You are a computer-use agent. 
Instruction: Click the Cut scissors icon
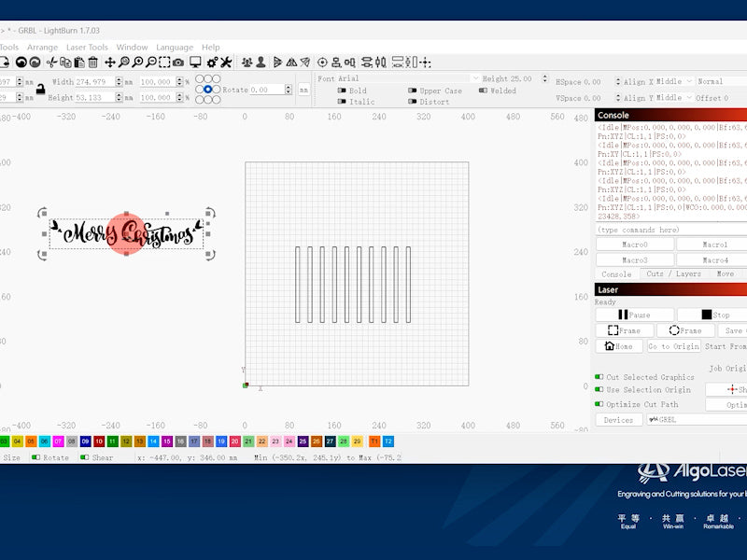52,63
